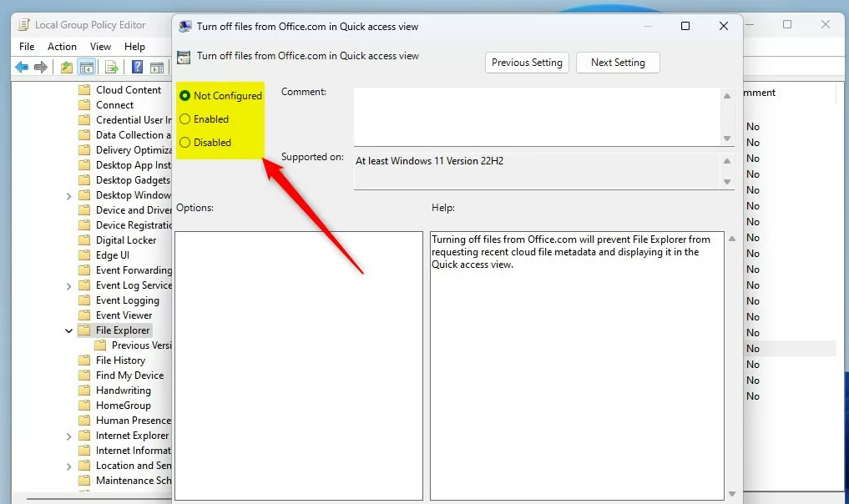Click the Digital Locker folder icon
Image resolution: width=849 pixels, height=504 pixels.
pyautogui.click(x=84, y=239)
